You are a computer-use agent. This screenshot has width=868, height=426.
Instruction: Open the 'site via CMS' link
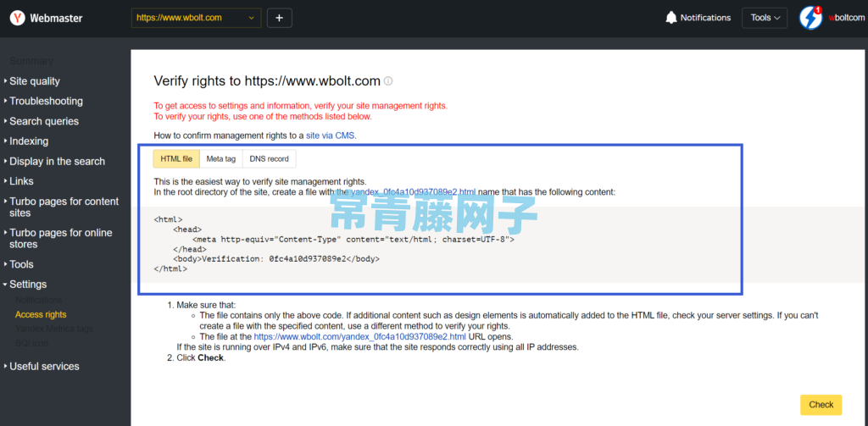click(x=331, y=135)
